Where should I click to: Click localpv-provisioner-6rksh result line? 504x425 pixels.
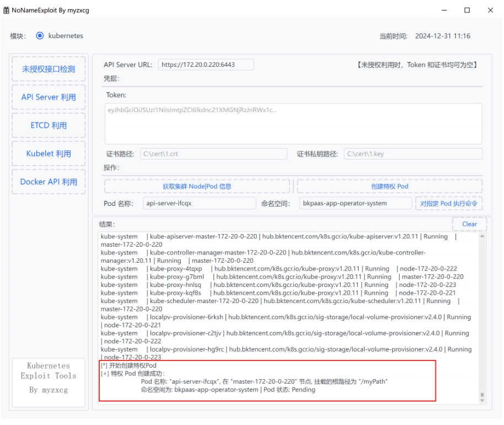pos(286,321)
